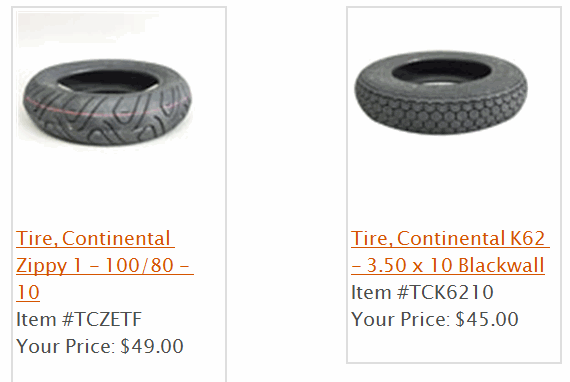This screenshot has height=382, width=570.
Task: Click the center hole of the K62 tire
Action: (441, 72)
